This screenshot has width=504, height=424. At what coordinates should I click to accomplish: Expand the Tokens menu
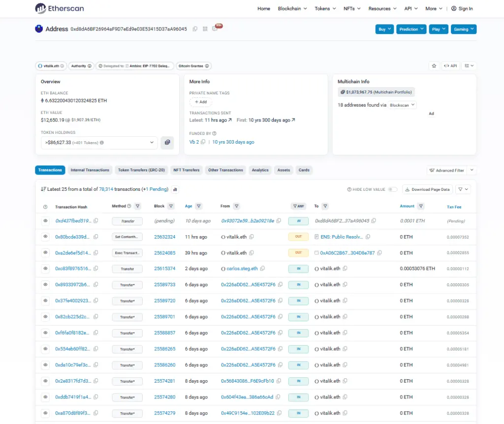[x=325, y=9]
